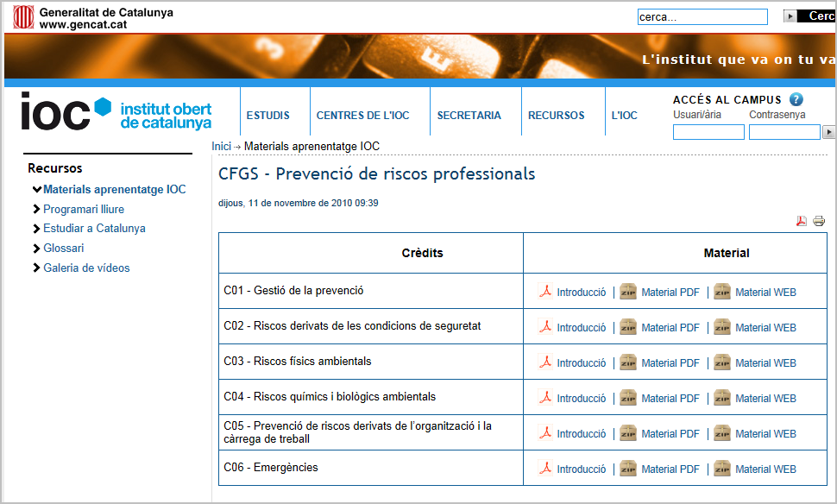837x504 pixels.
Task: Focus the Usuari/ària login field
Action: tap(708, 132)
